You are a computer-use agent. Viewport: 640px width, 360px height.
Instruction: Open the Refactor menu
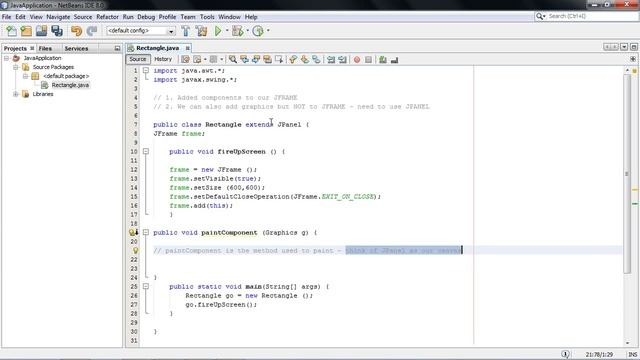[107, 17]
